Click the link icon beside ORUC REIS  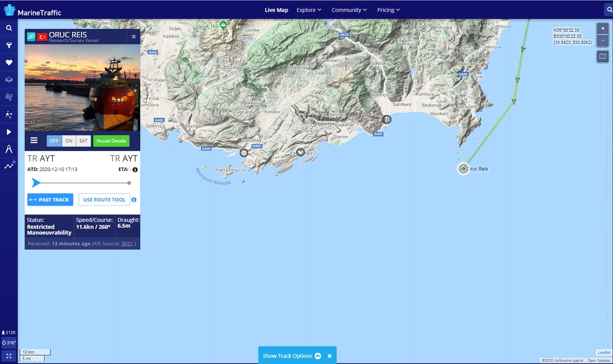pos(31,37)
